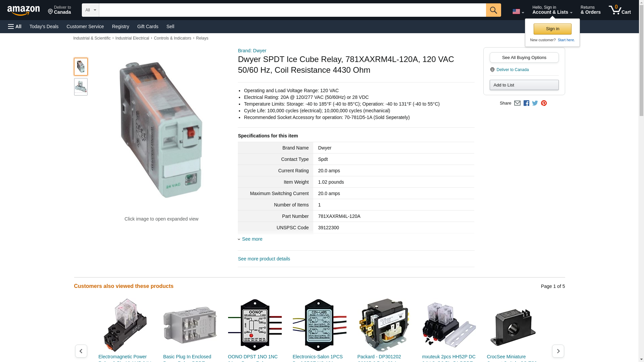644x362 pixels.
Task: Share product on Twitter icon
Action: coord(535,103)
